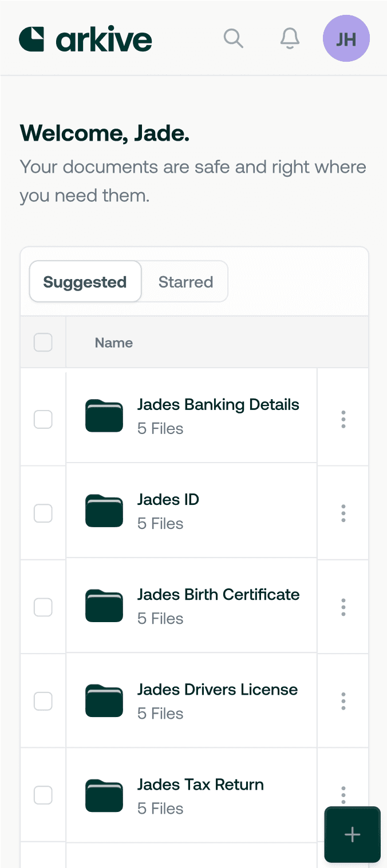Image resolution: width=387 pixels, height=868 pixels.
Task: Check the Jades Banking Details checkbox
Action: (x=43, y=419)
